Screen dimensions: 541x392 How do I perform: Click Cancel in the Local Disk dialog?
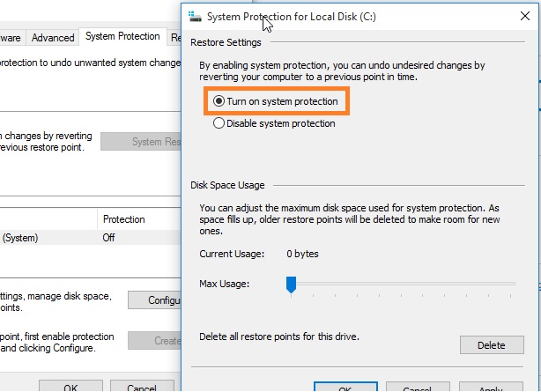pos(418,387)
